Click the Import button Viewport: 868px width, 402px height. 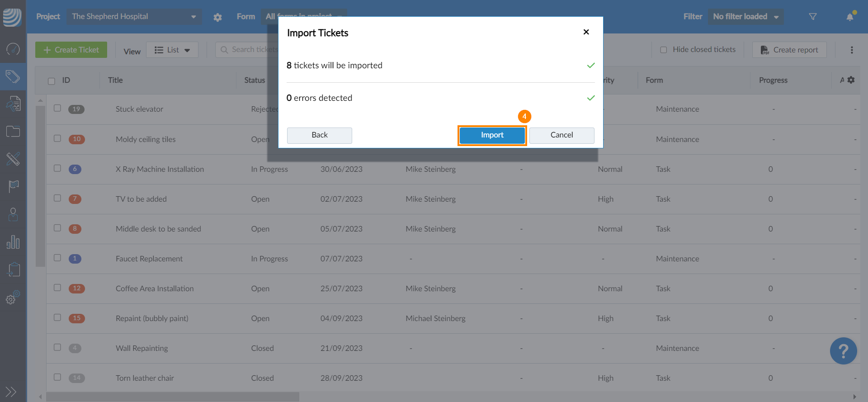coord(492,135)
